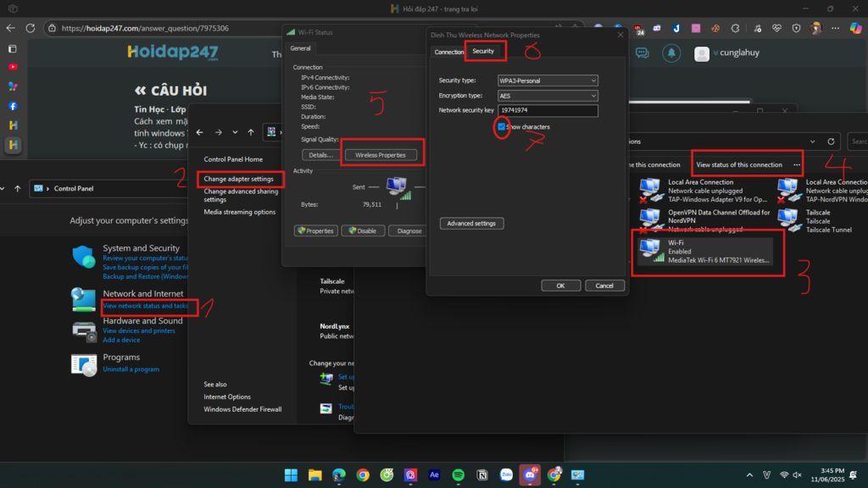The width and height of the screenshot is (868, 488).
Task: Click the Network security key field
Action: tap(547, 111)
